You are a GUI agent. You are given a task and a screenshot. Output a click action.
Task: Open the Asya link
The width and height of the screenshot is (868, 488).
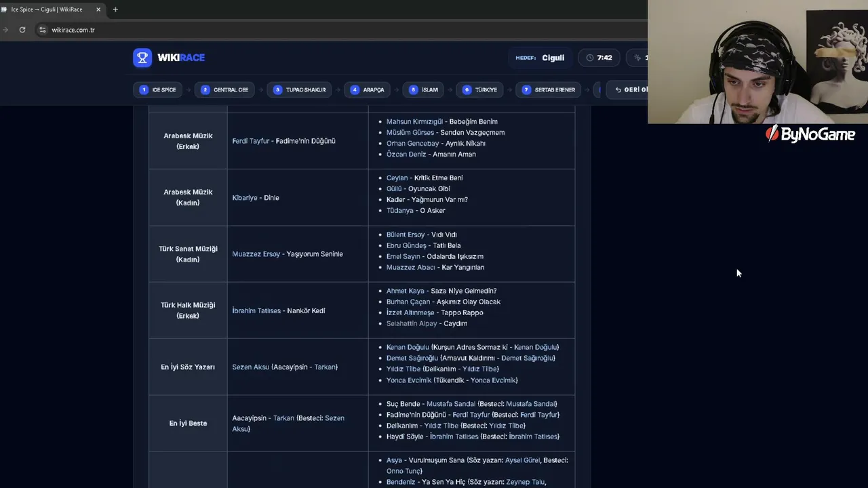(394, 460)
